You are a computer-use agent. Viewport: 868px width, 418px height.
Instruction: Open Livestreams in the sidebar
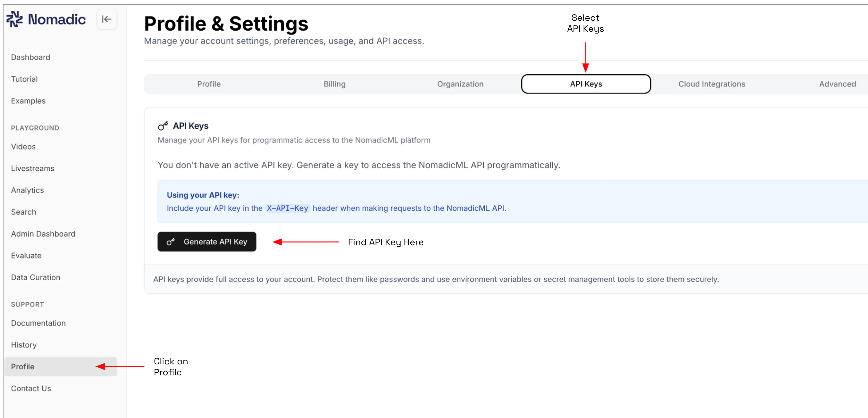tap(33, 168)
